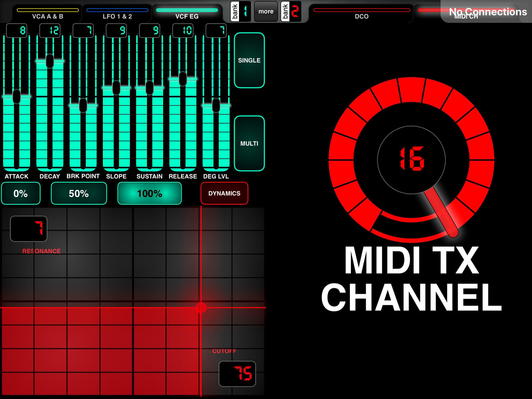Viewport: 532px width, 399px height.
Task: Open the No Connections status panel
Action: tap(486, 11)
